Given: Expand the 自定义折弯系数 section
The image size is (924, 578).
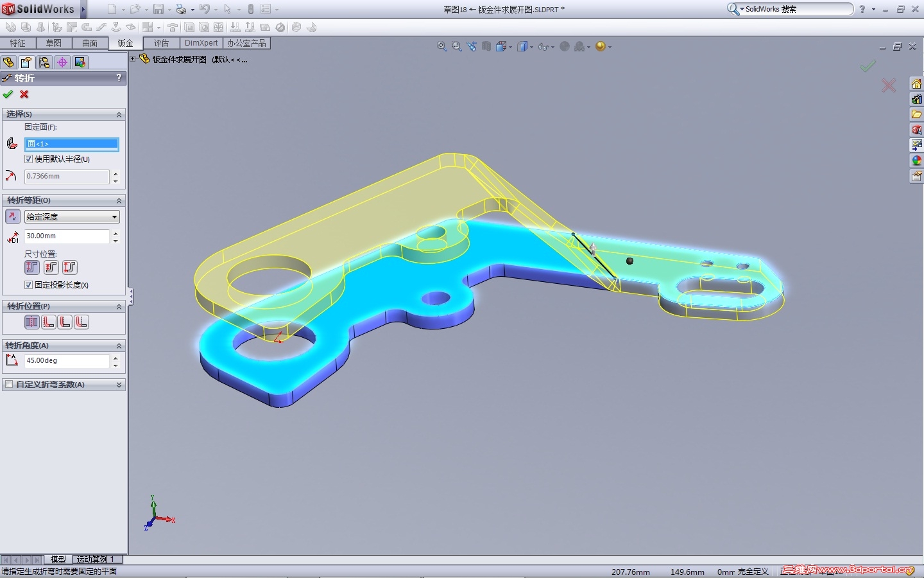Looking at the screenshot, I should tap(119, 385).
